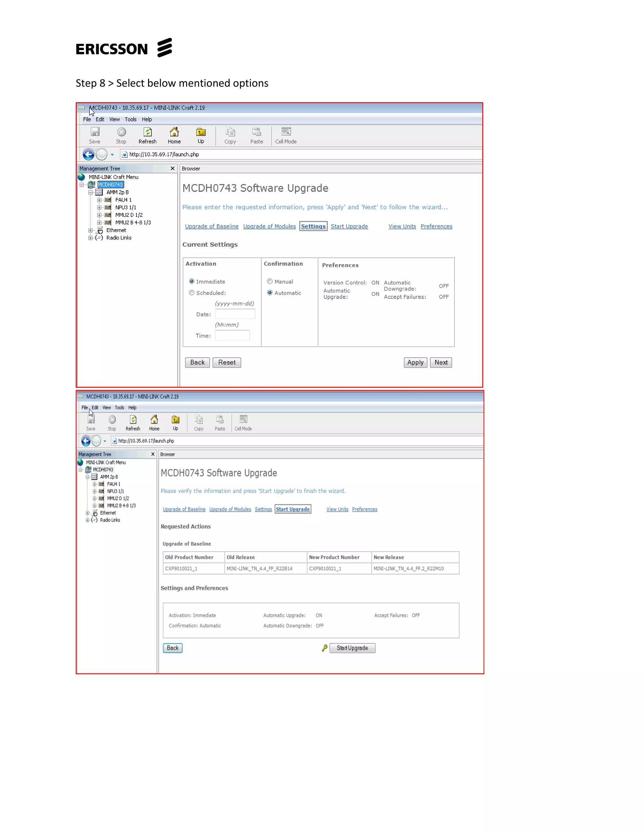The height and width of the screenshot is (833, 644).
Task: Open Upgrade of Modules link in lower window
Action: [230, 509]
